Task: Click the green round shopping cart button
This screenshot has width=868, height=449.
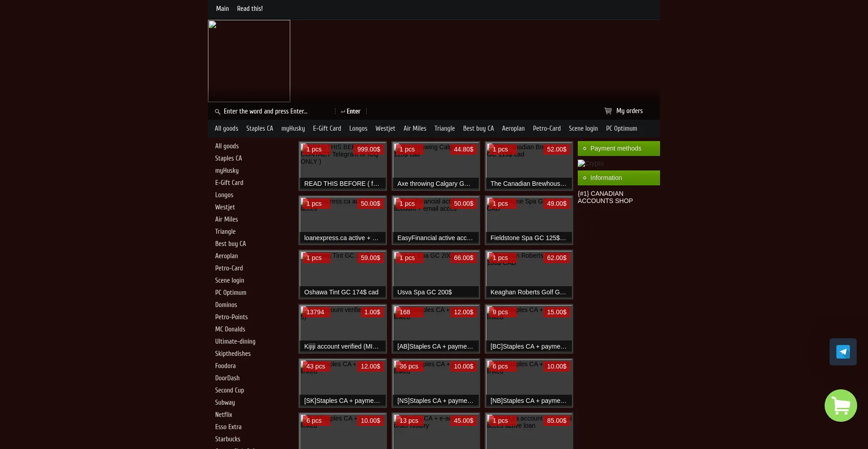Action: 840,406
